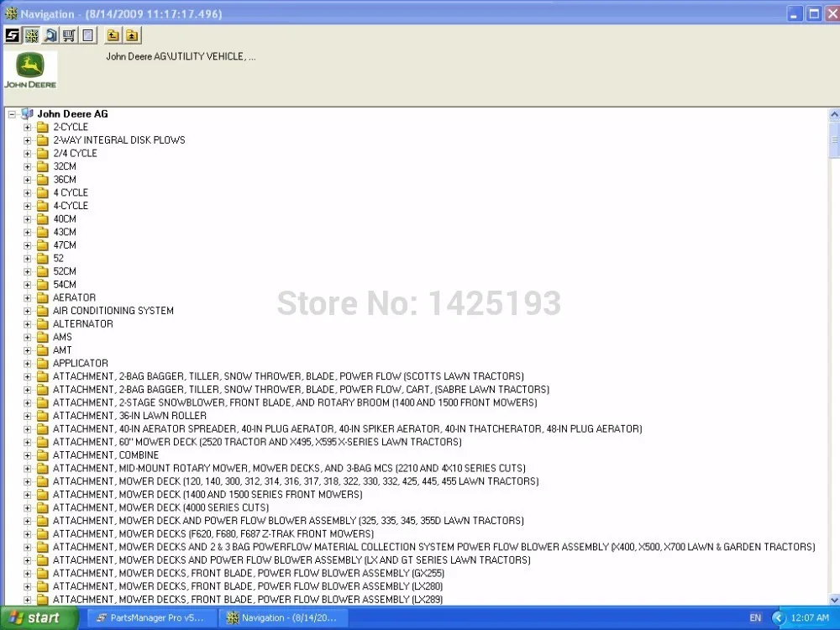Select the AERATOR tree item
The width and height of the screenshot is (840, 630).
[74, 298]
